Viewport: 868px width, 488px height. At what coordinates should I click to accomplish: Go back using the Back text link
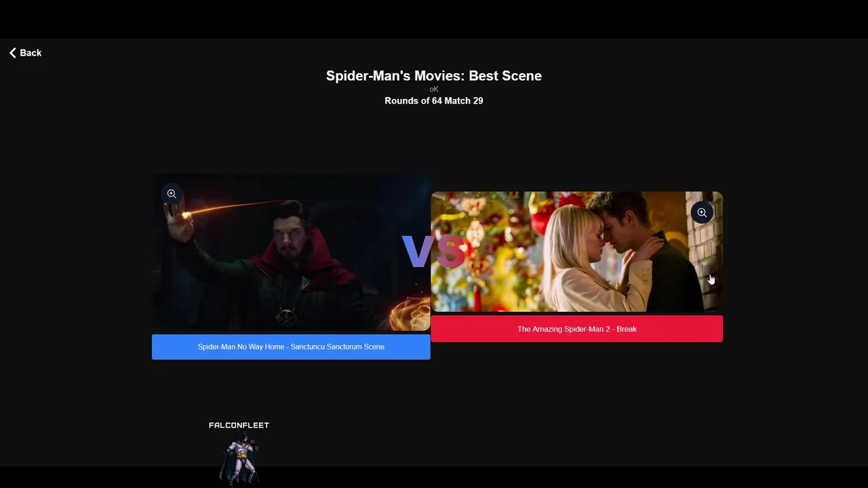pos(31,53)
